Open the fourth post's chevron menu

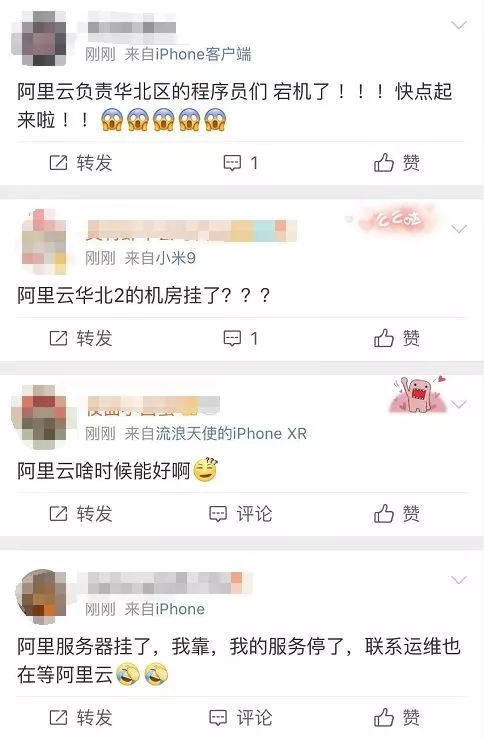coord(459,580)
